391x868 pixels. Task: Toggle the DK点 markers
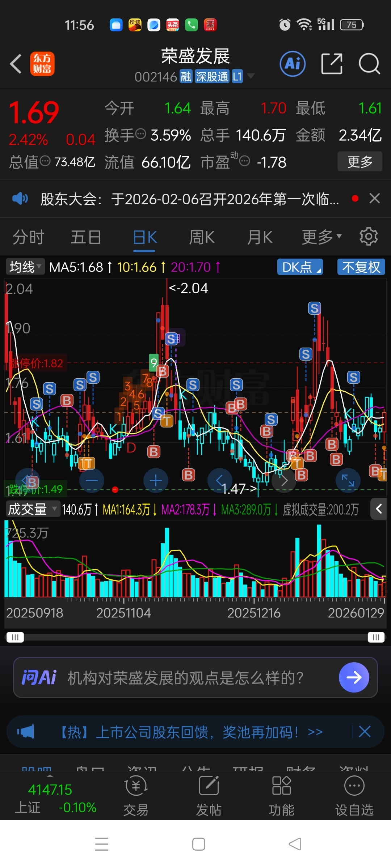300,267
